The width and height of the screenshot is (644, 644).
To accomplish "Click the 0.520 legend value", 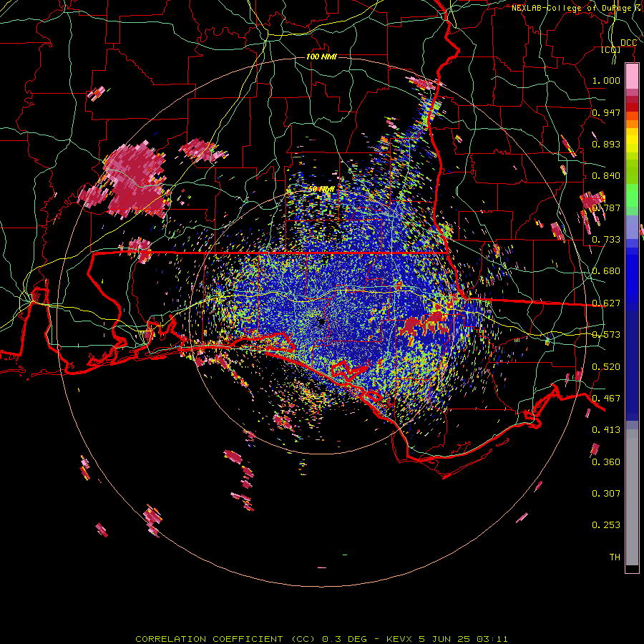I will tap(606, 367).
